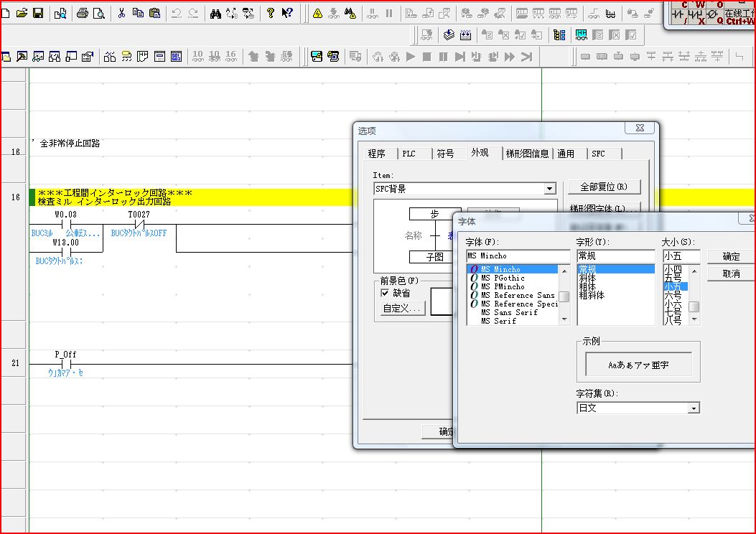Viewport: 756px width, 534px height.
Task: Click 取消 to cancel font dialog
Action: click(x=731, y=273)
